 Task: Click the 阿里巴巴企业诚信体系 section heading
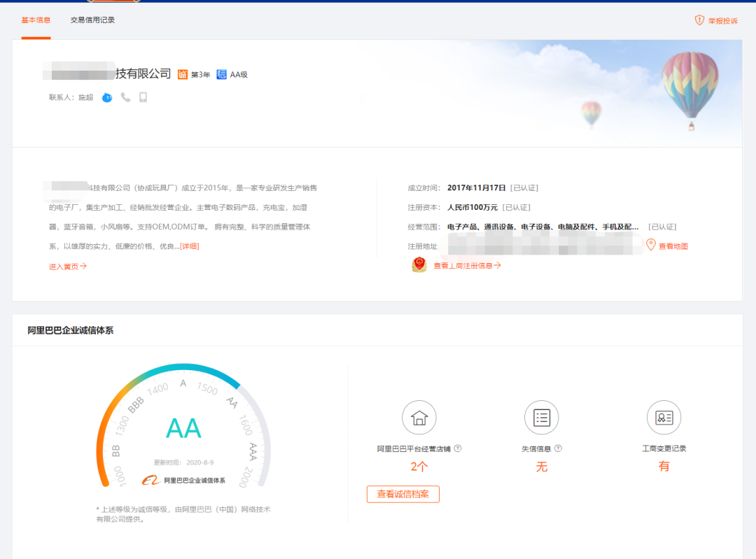click(71, 331)
